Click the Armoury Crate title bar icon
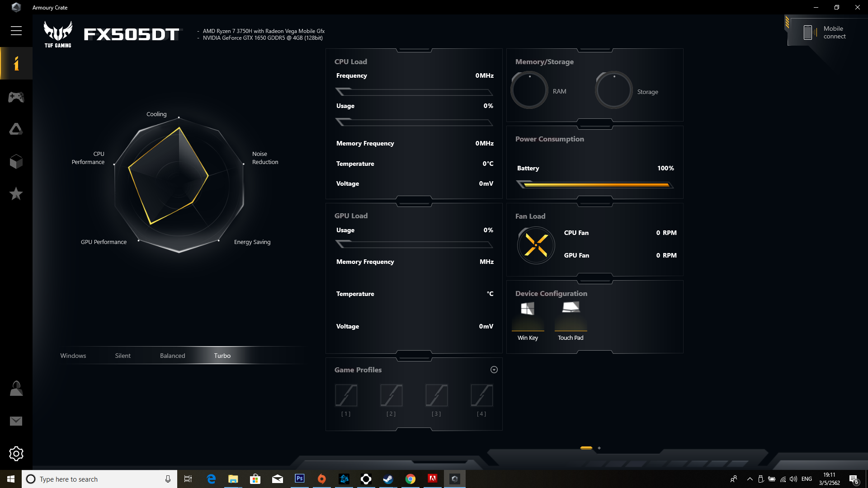 pos(16,7)
